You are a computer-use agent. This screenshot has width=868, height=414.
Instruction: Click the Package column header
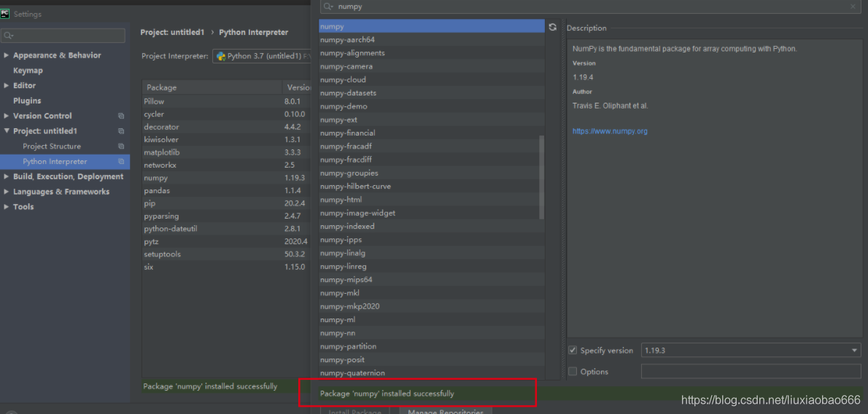pyautogui.click(x=212, y=87)
